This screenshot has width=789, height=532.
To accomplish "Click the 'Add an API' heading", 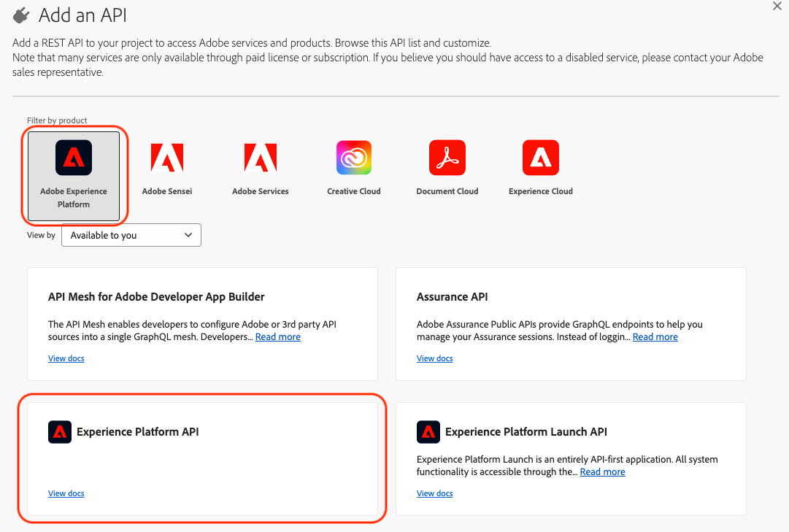I will (82, 15).
